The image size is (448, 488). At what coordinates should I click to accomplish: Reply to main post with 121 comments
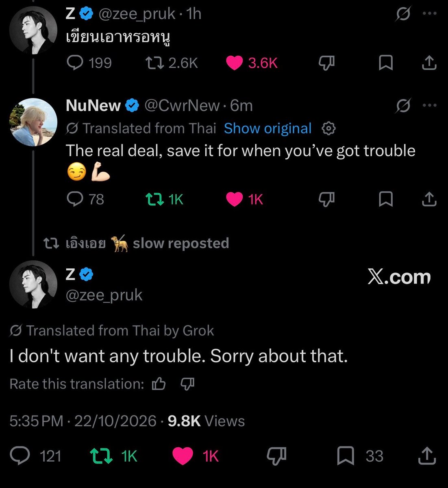(35, 456)
